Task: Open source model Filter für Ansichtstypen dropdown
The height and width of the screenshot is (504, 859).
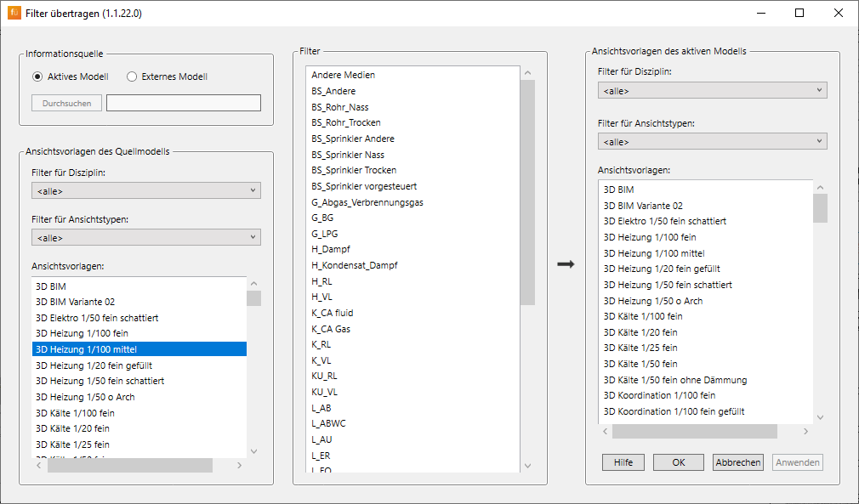Action: (146, 237)
